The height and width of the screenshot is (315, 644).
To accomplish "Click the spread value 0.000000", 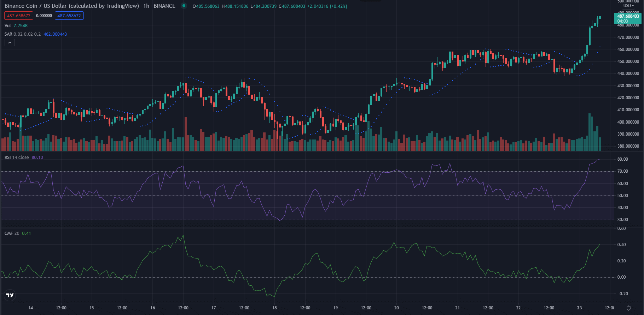I will pos(44,16).
